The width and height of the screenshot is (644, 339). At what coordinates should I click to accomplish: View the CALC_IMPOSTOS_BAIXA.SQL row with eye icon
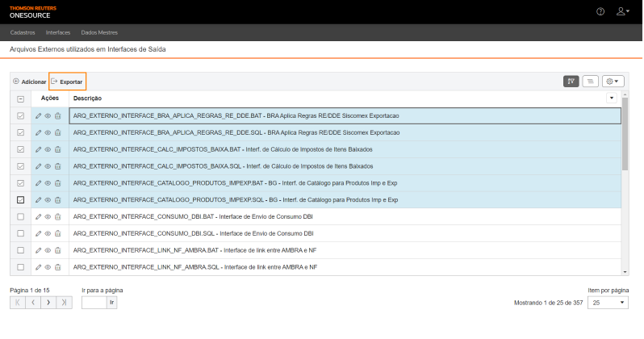coord(48,166)
